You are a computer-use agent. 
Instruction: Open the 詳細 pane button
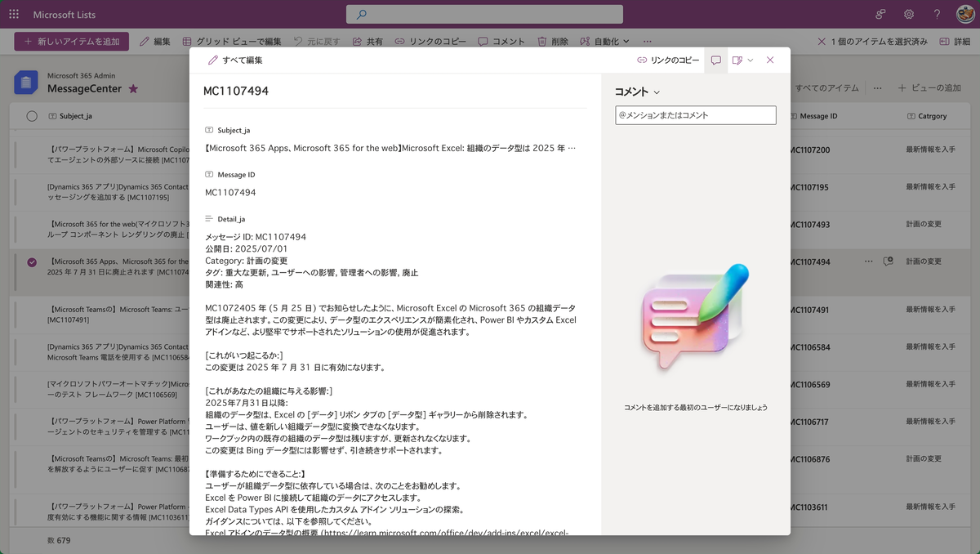pyautogui.click(x=955, y=41)
